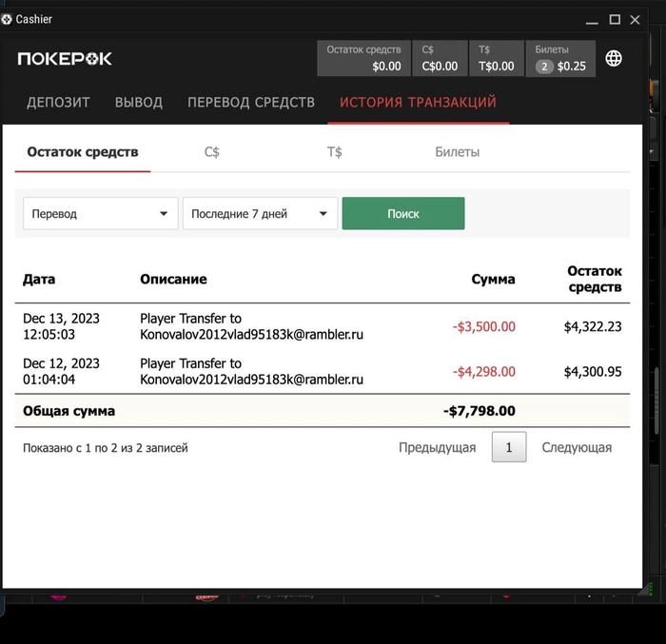The height and width of the screenshot is (644, 666).
Task: Select the ИСТОРИЯ ТРАНЗАКЦИЙ tab
Action: 418,103
